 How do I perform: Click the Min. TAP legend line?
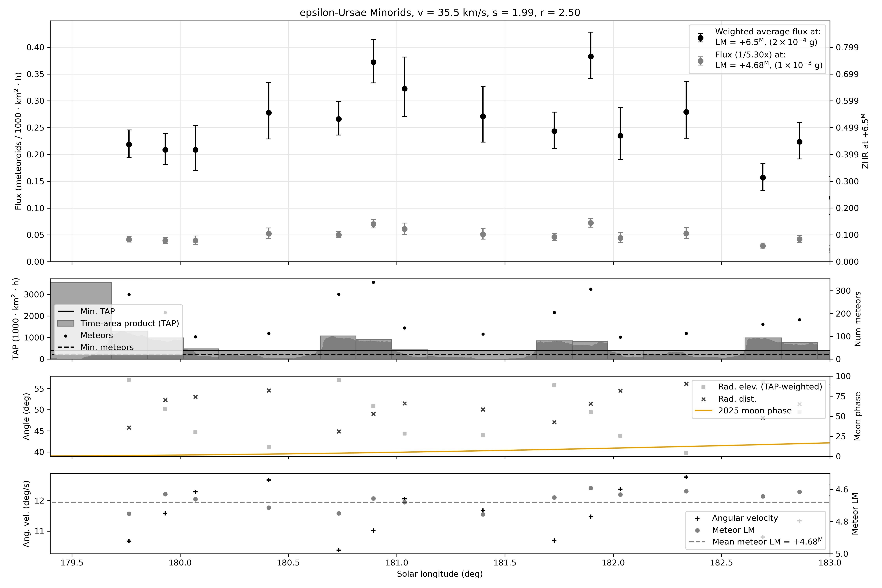66,311
